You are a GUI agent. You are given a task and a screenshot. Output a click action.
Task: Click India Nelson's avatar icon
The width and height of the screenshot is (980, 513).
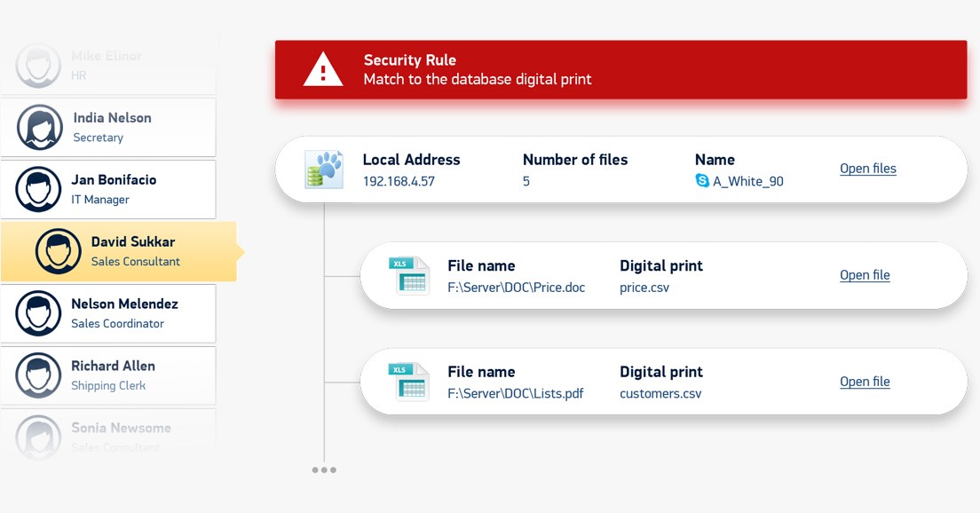tap(39, 128)
